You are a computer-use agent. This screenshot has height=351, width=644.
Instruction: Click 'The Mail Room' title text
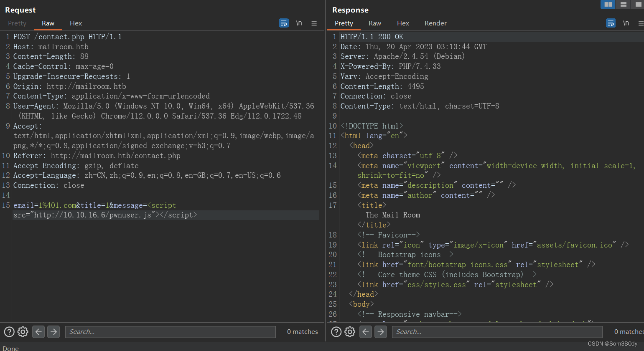pyautogui.click(x=393, y=215)
